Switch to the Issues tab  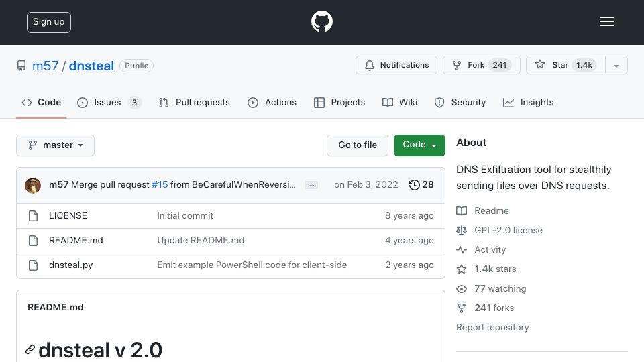tap(109, 102)
